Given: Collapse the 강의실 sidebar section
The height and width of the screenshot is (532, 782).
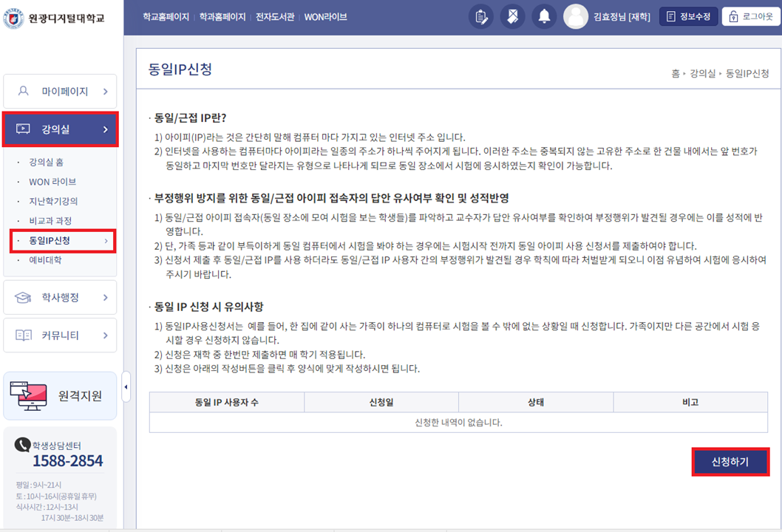Looking at the screenshot, I should coord(60,129).
